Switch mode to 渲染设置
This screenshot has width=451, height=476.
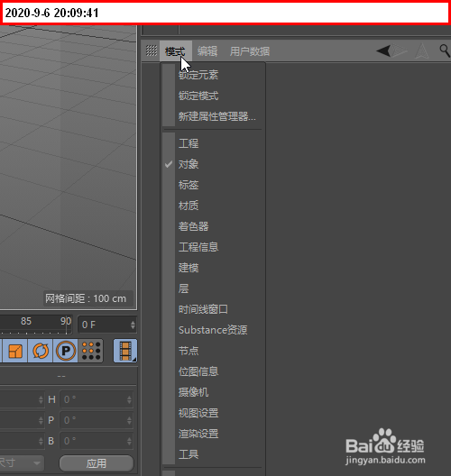click(198, 434)
